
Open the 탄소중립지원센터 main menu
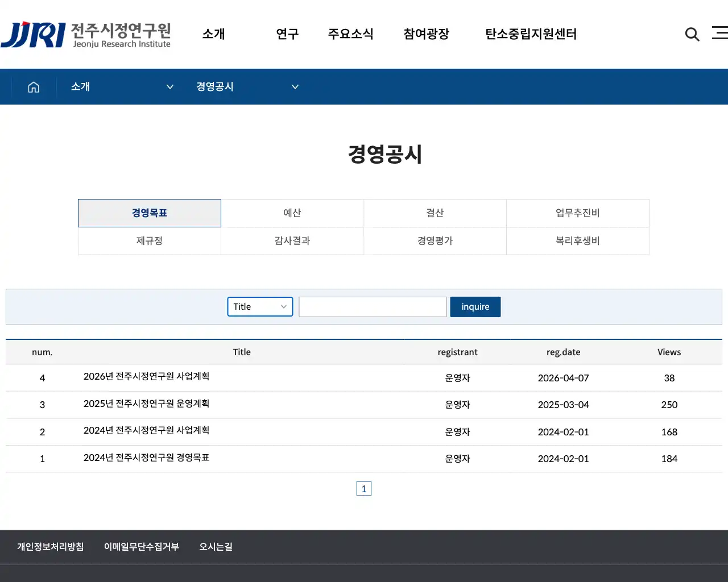[531, 34]
